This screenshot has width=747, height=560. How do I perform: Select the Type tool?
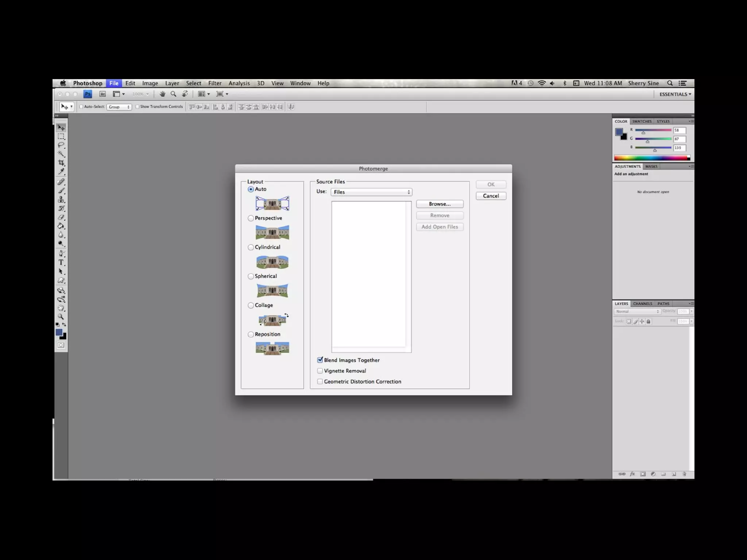(61, 262)
